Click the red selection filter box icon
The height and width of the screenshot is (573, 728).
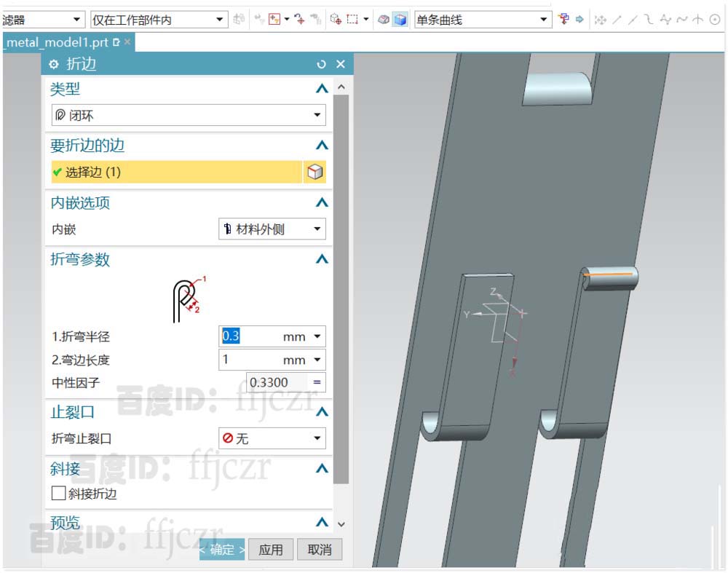pos(274,20)
